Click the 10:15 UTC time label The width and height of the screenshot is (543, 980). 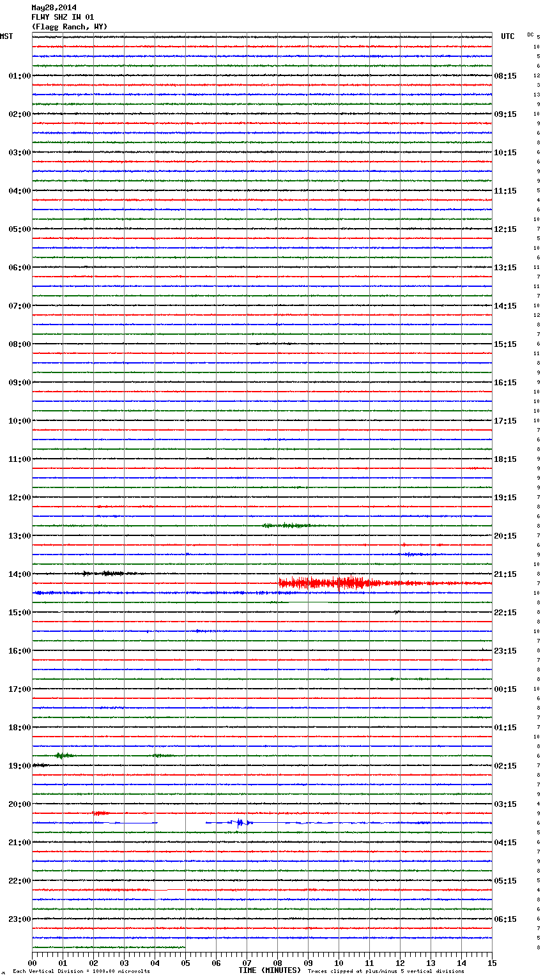[505, 153]
